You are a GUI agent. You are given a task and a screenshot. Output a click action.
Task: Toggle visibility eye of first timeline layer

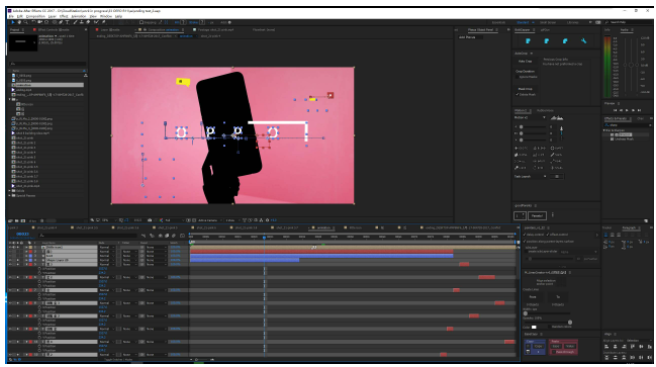click(x=10, y=247)
